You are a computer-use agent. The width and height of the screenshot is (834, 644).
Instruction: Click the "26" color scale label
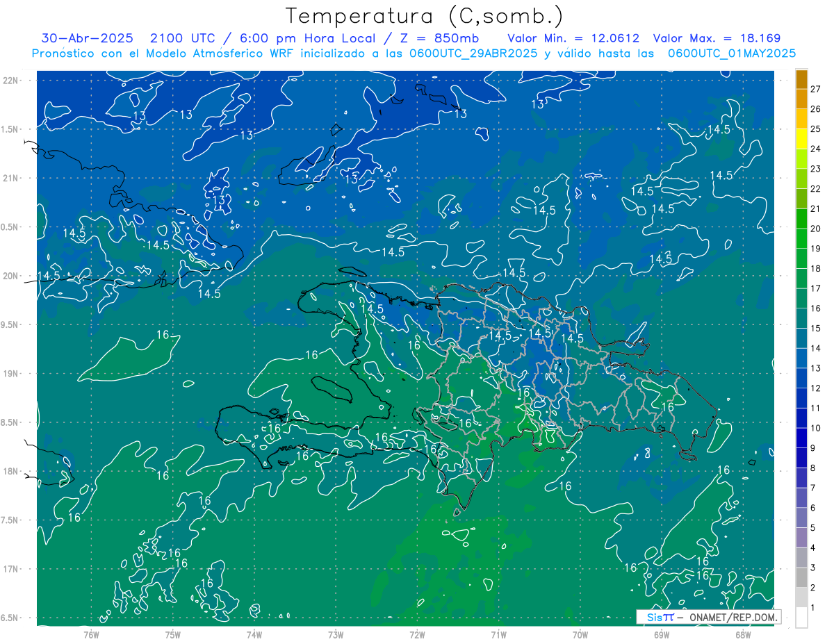(815, 109)
